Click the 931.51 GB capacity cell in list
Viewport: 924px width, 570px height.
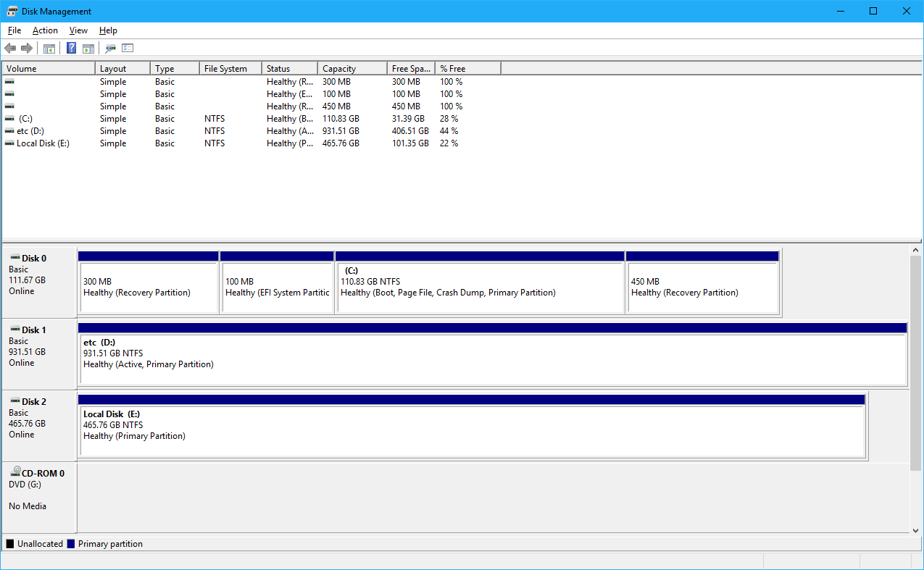click(x=341, y=131)
